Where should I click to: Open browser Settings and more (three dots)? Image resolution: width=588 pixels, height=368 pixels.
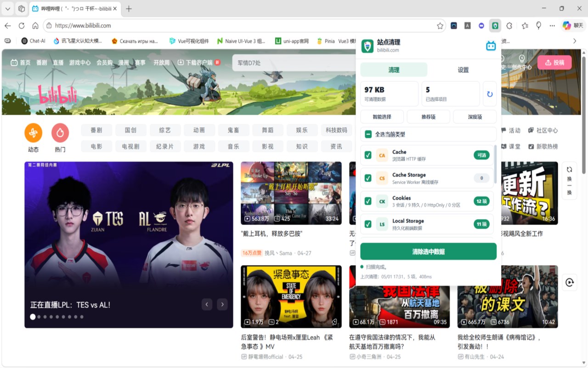tap(552, 26)
